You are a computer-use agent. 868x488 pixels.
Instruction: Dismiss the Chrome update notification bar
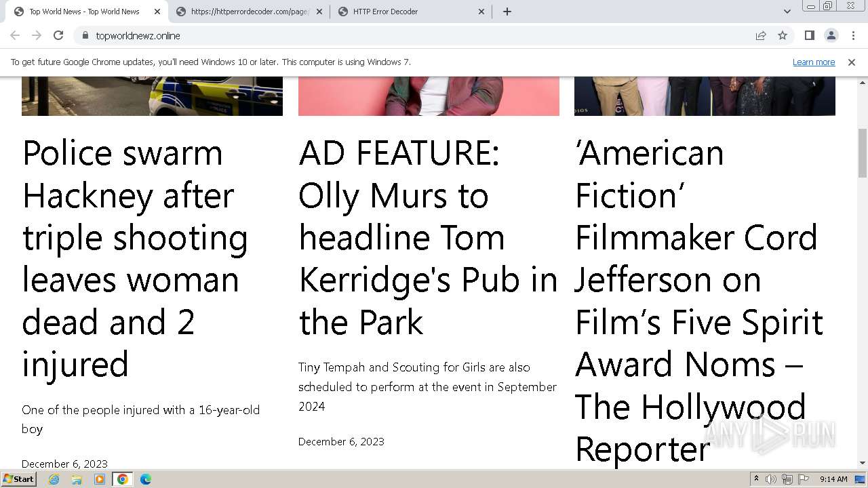[x=852, y=62]
